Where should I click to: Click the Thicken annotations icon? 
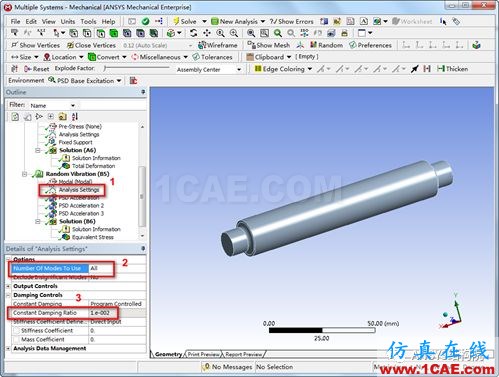[441, 69]
